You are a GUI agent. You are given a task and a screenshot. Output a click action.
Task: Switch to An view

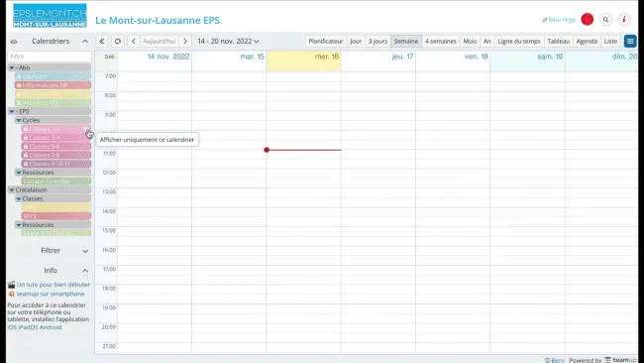(487, 41)
